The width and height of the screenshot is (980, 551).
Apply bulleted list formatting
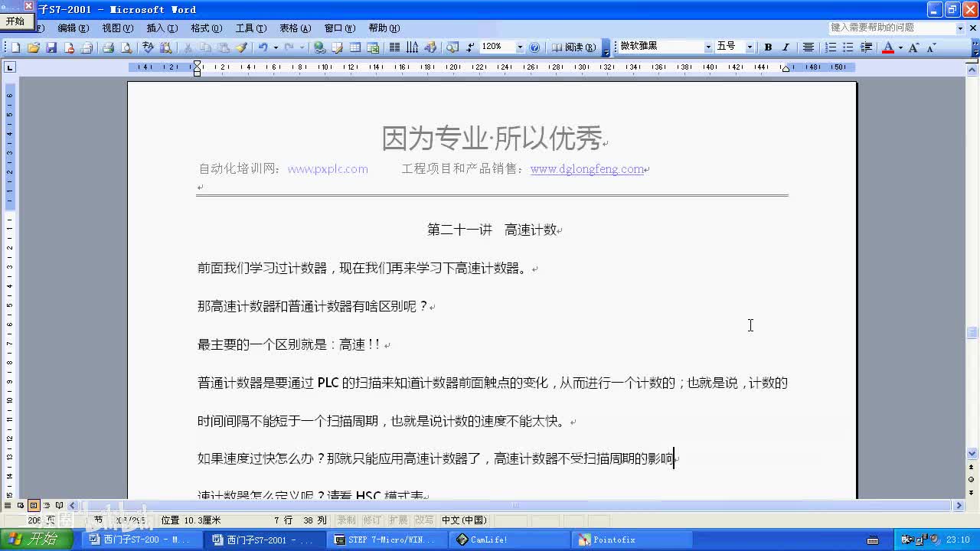tap(848, 47)
